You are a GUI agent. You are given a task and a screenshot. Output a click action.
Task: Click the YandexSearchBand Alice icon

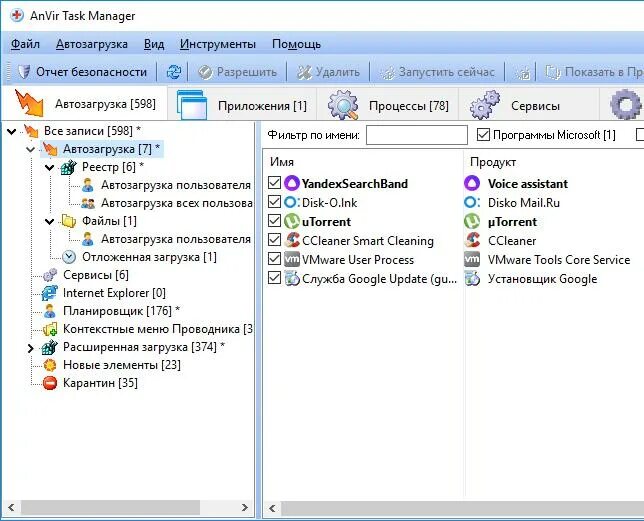[x=292, y=184]
